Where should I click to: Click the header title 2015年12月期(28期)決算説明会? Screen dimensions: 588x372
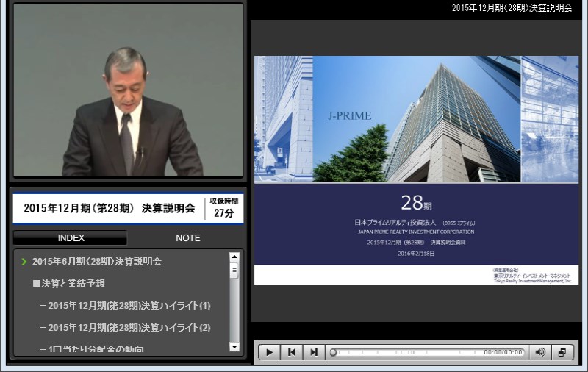click(512, 8)
